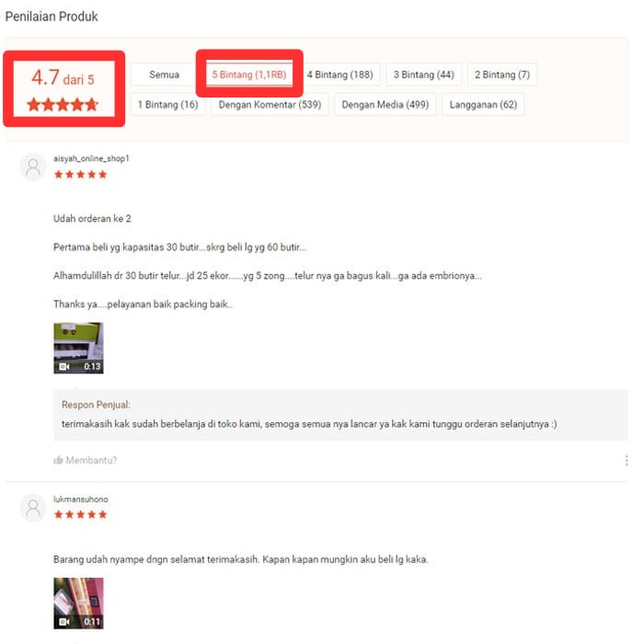Viewport: 644px width, 644px height.
Task: Click the camera icon on 0:11 video
Action: point(64,622)
